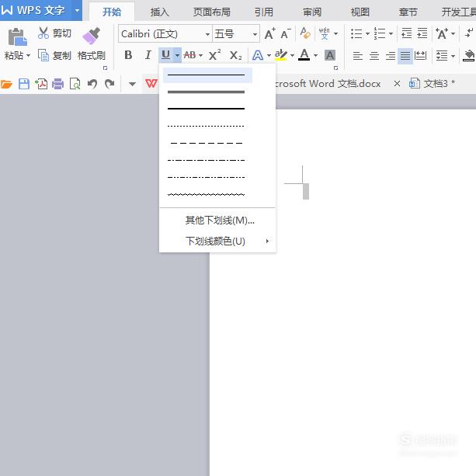
Task: Clear formatting with eraser A icon
Action: pos(305,33)
